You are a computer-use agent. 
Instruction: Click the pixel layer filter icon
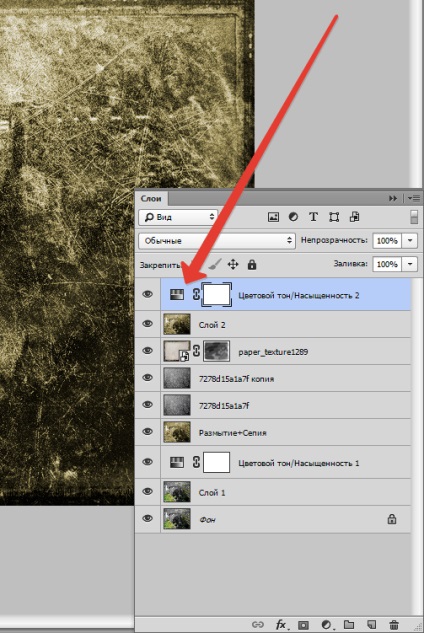pos(273,217)
